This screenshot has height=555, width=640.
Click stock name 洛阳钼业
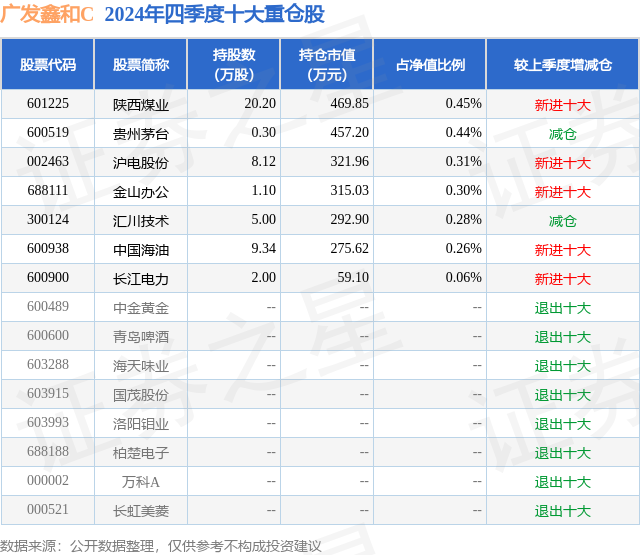coord(141,424)
